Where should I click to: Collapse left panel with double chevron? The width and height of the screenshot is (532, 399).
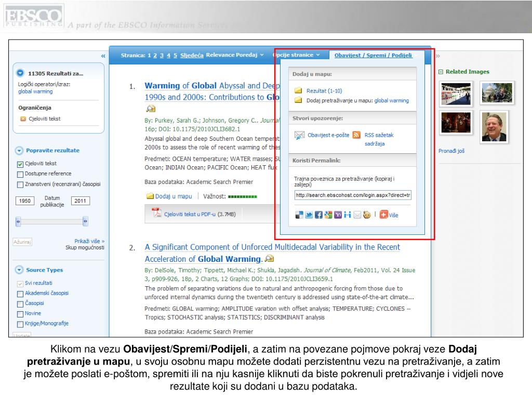(103, 56)
